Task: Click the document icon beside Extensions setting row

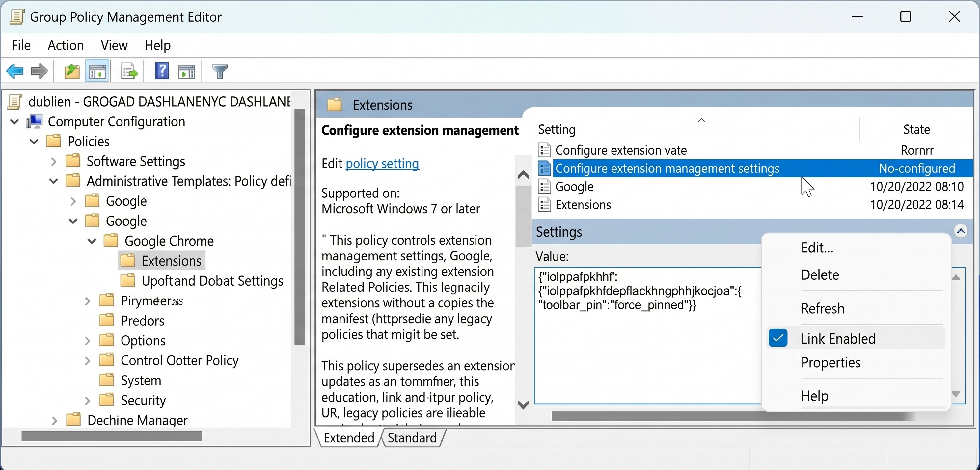Action: point(544,205)
